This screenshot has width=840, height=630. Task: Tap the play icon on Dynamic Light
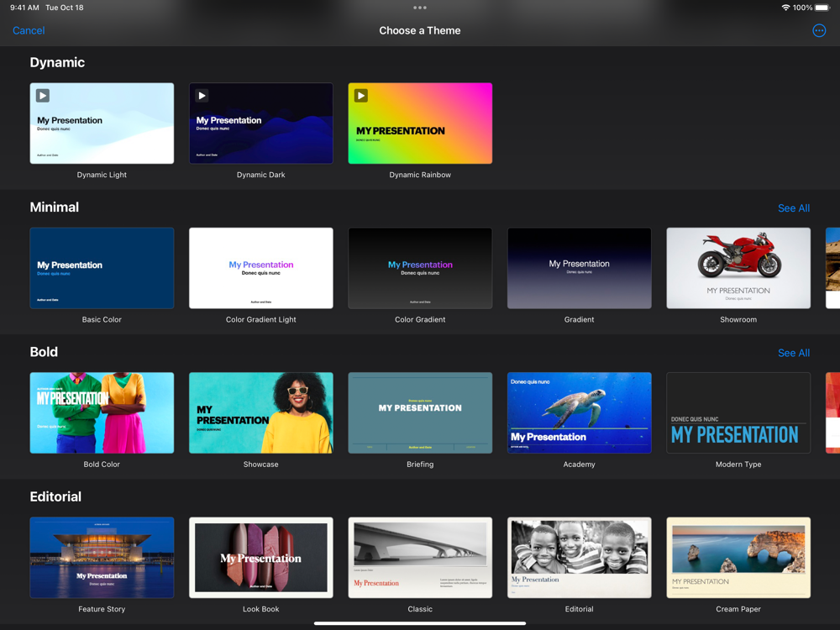pos(43,96)
